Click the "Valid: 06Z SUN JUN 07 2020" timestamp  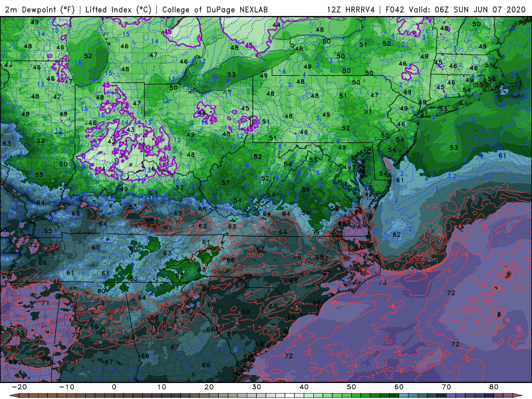[467, 9]
